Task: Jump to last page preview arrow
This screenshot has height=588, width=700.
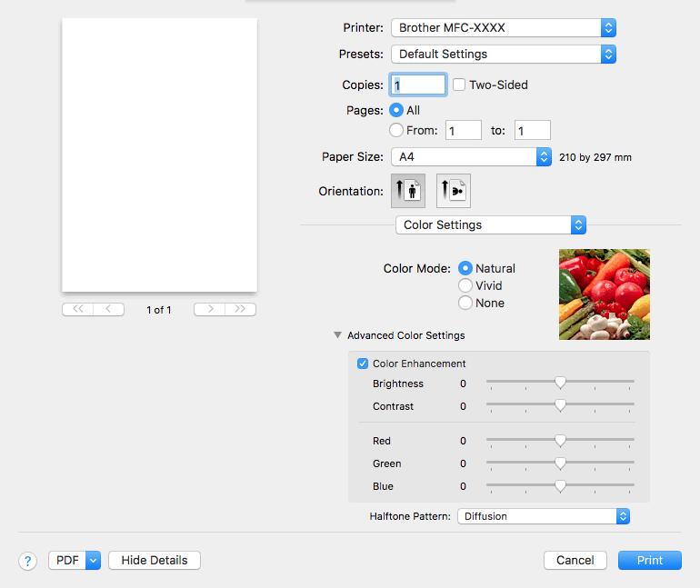Action: 240,309
